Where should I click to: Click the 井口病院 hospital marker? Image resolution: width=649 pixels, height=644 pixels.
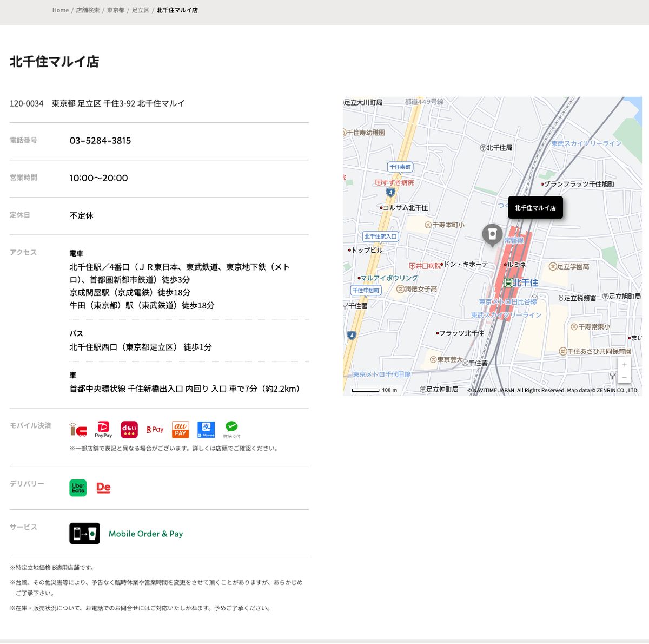pyautogui.click(x=412, y=266)
